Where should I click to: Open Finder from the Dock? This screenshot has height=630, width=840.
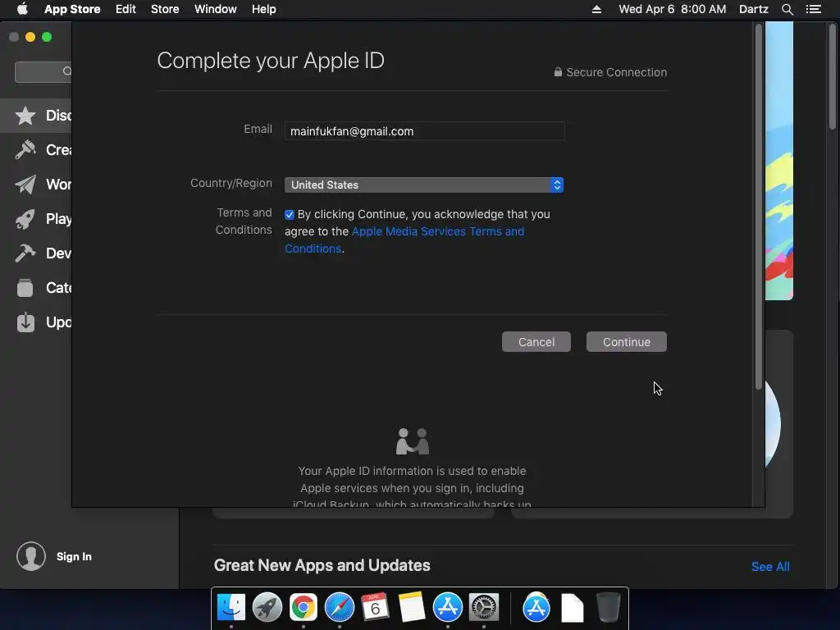[x=231, y=608]
